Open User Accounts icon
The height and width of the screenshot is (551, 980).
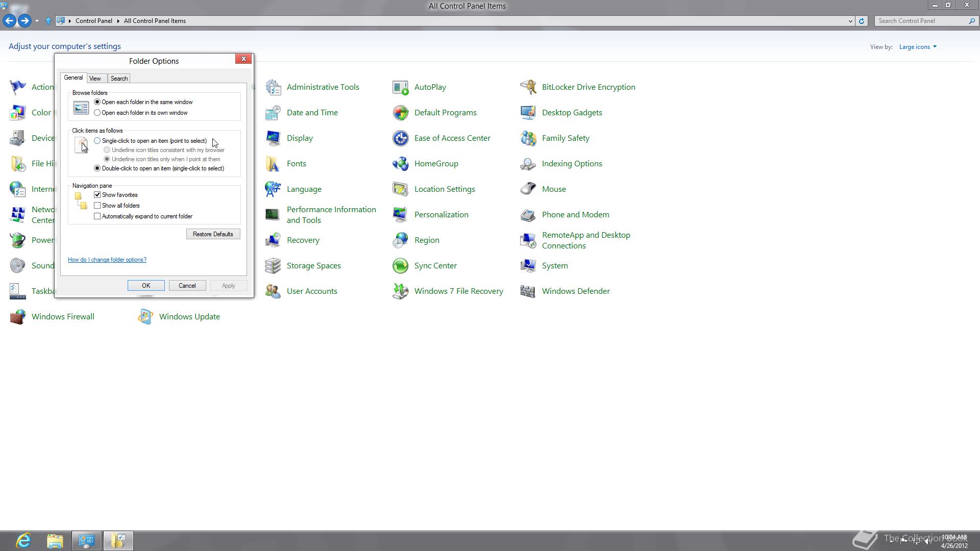(273, 291)
